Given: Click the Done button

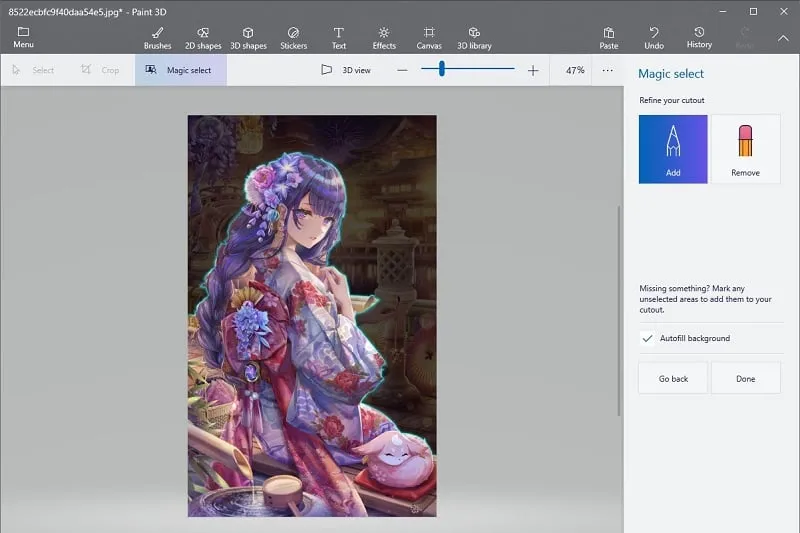Looking at the screenshot, I should pyautogui.click(x=745, y=379).
